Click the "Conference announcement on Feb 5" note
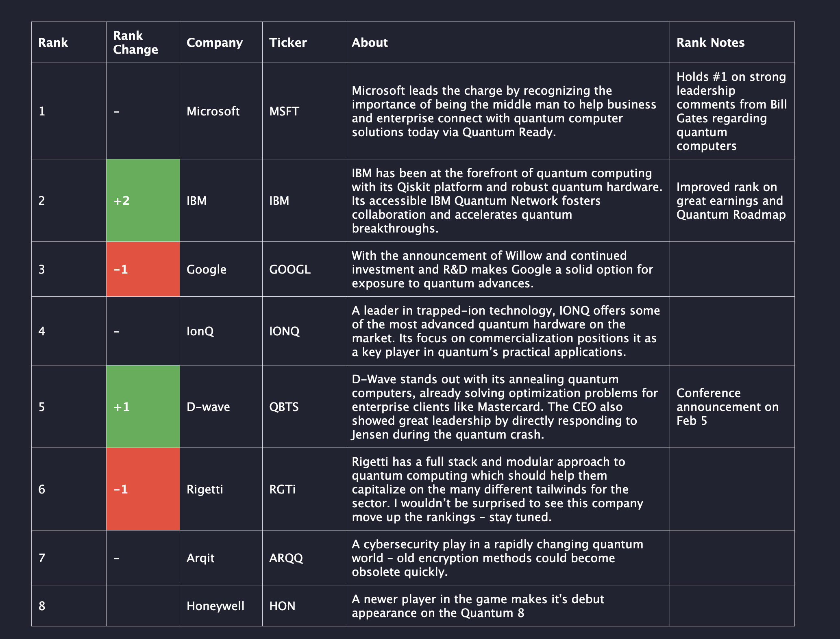This screenshot has height=639, width=840. click(x=727, y=406)
